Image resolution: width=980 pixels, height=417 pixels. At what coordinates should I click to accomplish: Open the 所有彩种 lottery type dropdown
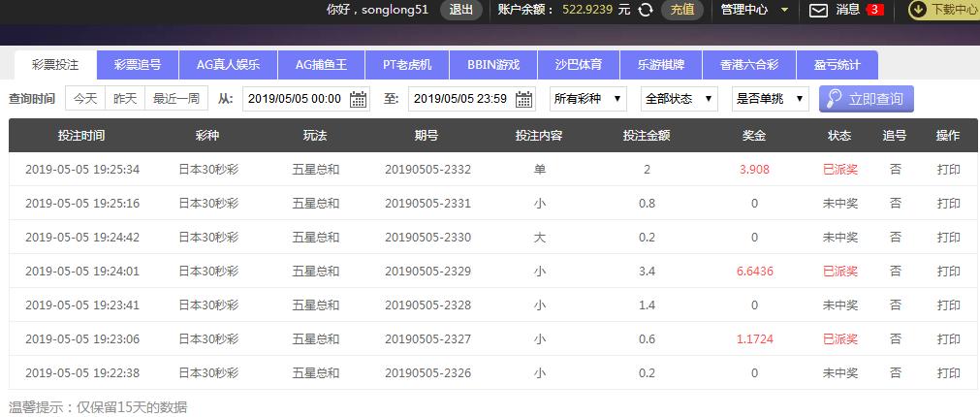point(588,99)
